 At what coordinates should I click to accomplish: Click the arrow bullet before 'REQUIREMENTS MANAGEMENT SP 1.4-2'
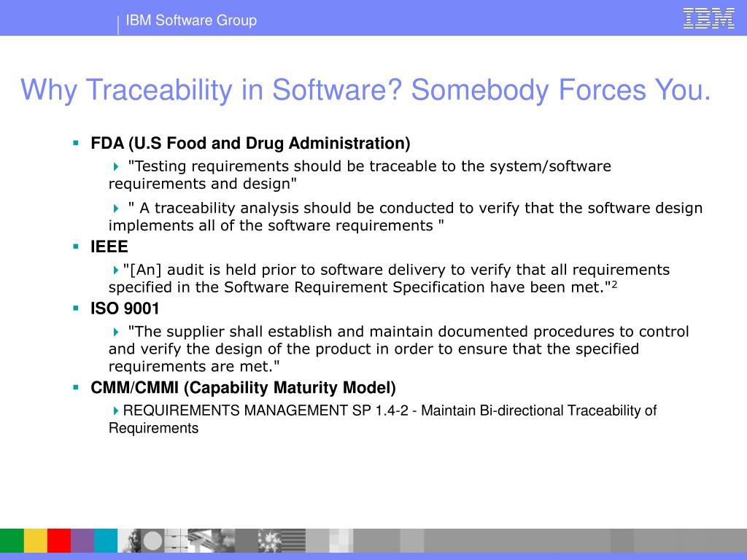point(116,411)
